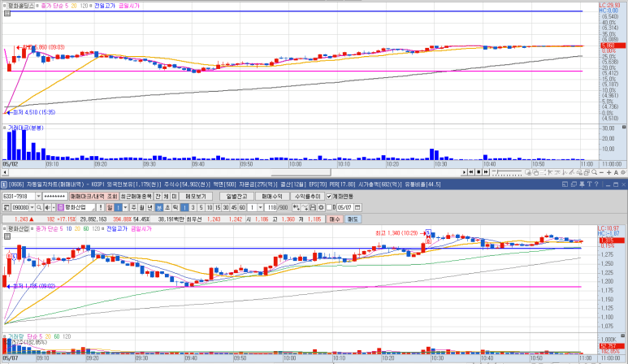Image resolution: width=628 pixels, height=364 pixels.
Task: Select the 분 minute period toggle
Action: click(159, 207)
